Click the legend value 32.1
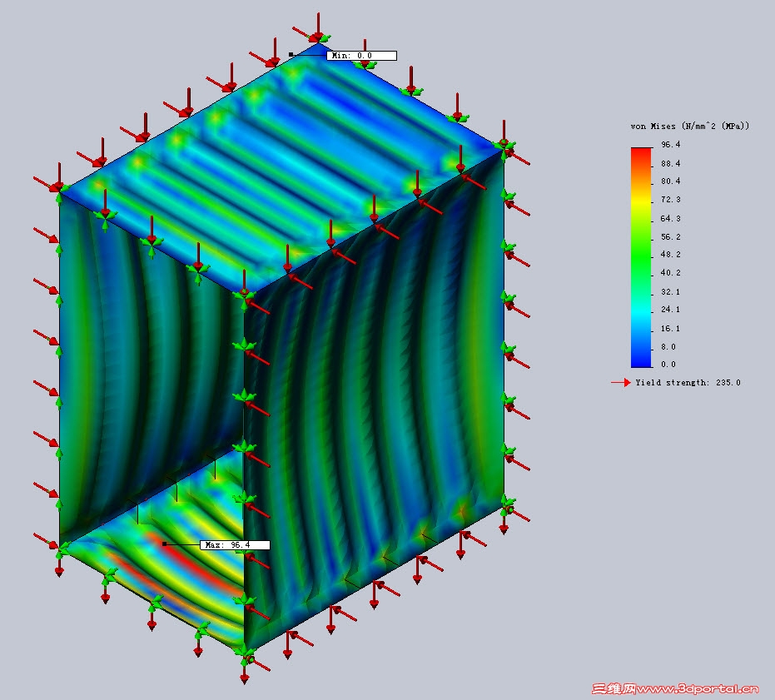The height and width of the screenshot is (700, 775). tap(671, 291)
